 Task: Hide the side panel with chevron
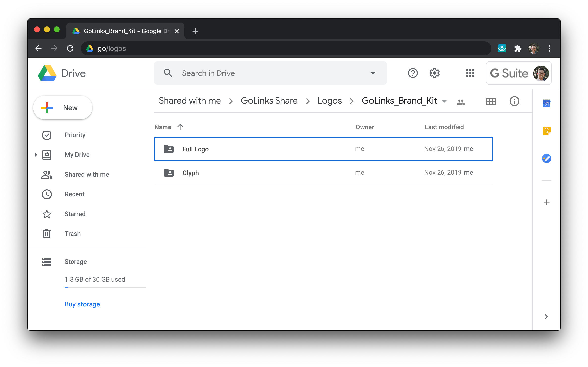click(x=546, y=317)
